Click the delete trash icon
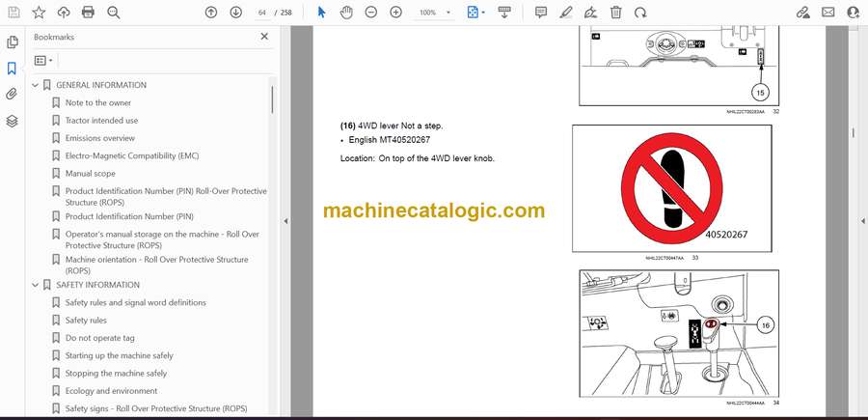 (x=615, y=13)
